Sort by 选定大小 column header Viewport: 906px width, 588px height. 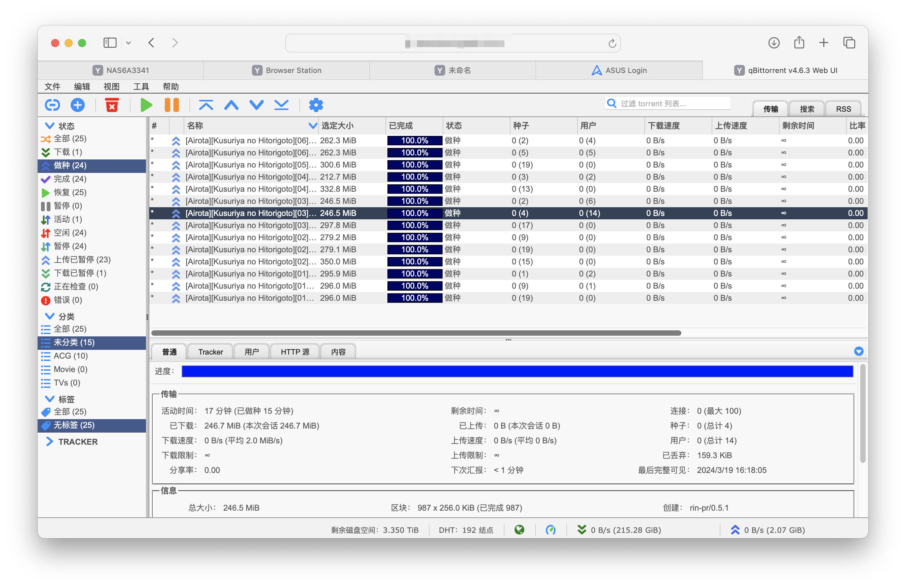pyautogui.click(x=352, y=126)
